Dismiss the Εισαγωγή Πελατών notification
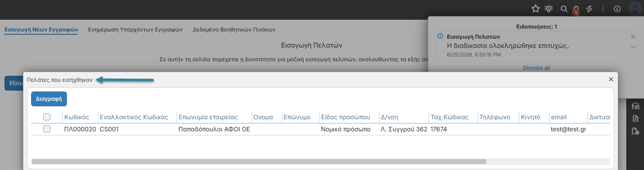This screenshot has width=644, height=170. (633, 37)
